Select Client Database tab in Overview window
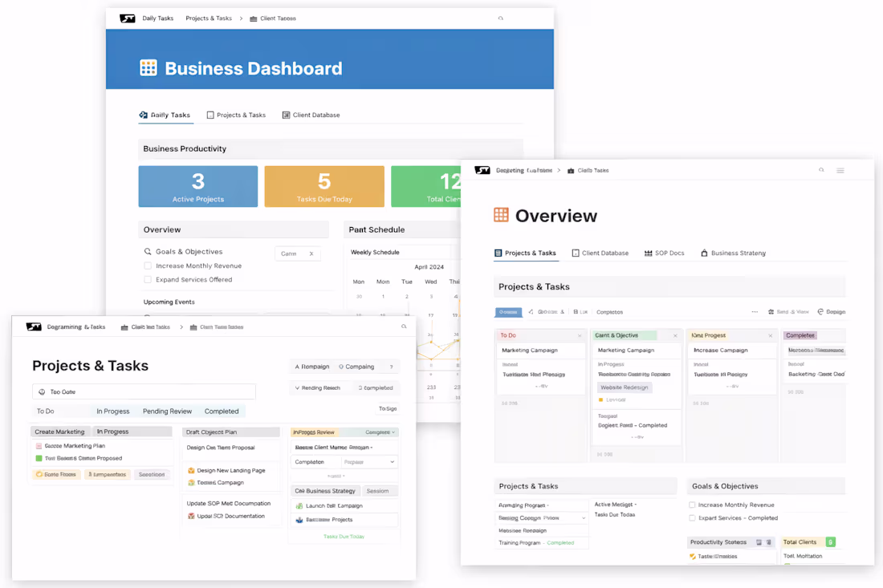This screenshot has width=883, height=588. [x=600, y=253]
